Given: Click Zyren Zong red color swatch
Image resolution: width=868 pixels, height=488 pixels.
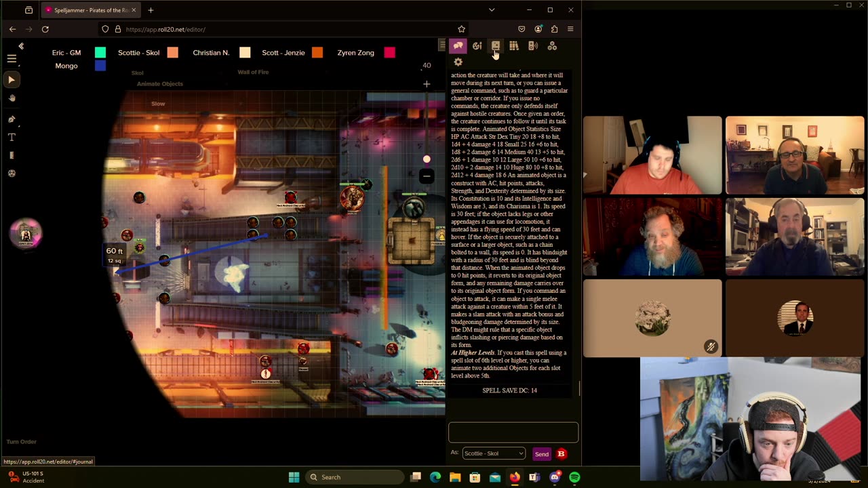Looking at the screenshot, I should (x=389, y=53).
